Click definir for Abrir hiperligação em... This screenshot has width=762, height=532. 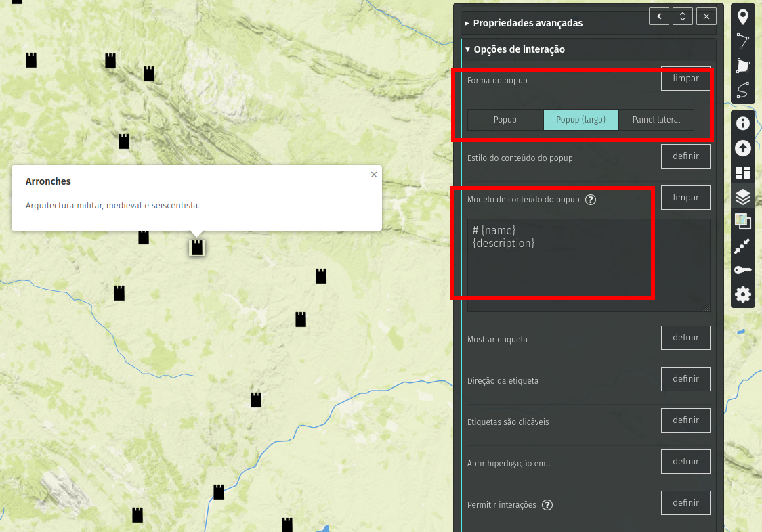(685, 462)
